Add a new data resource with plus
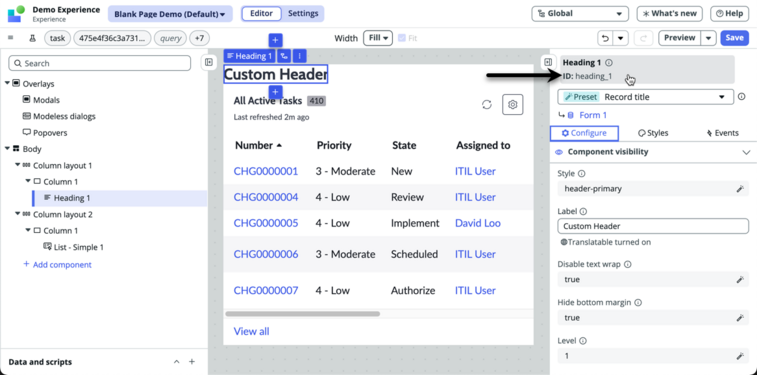This screenshot has height=375, width=757. pyautogui.click(x=192, y=361)
